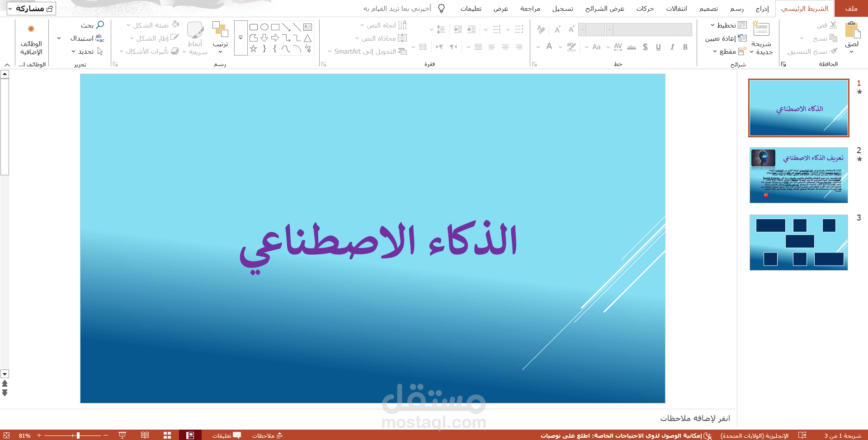868x440 pixels.
Task: Click the Tell Me search field
Action: [x=404, y=9]
